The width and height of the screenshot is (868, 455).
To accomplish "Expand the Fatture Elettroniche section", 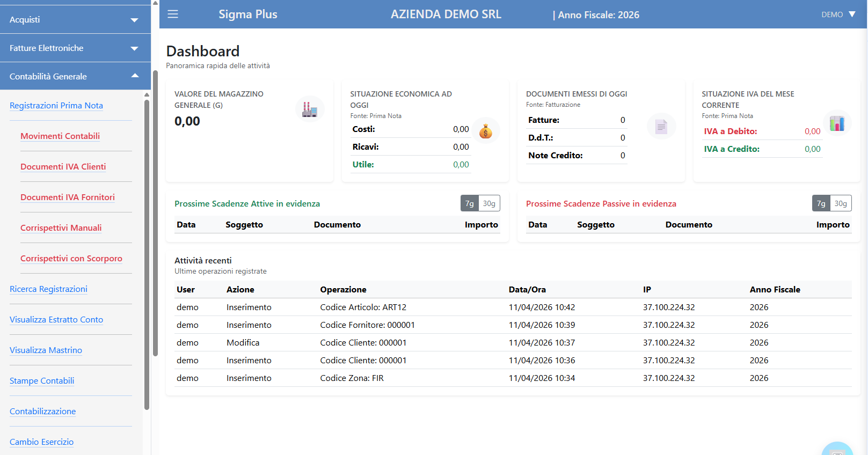I will (75, 48).
